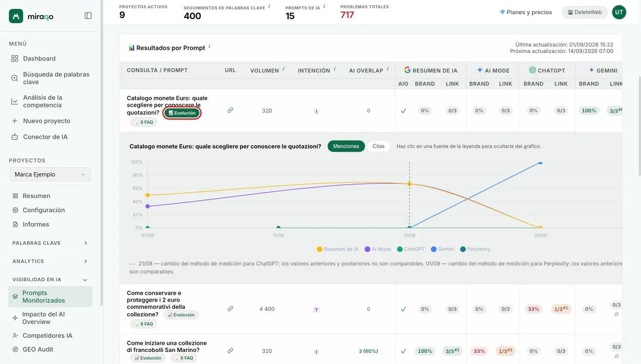The height and width of the screenshot is (364, 641).
Task: Toggle Evolución for Catalogo monete Euro prompt
Action: coord(182,113)
